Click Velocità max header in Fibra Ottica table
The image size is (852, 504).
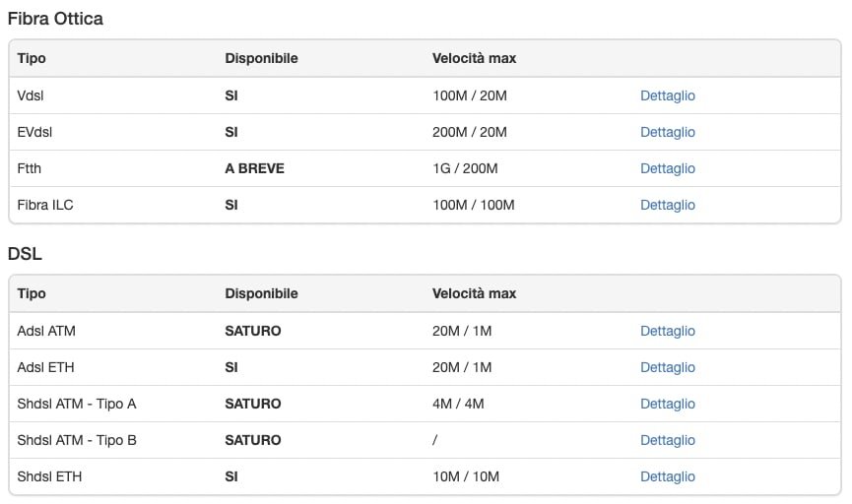tap(474, 59)
